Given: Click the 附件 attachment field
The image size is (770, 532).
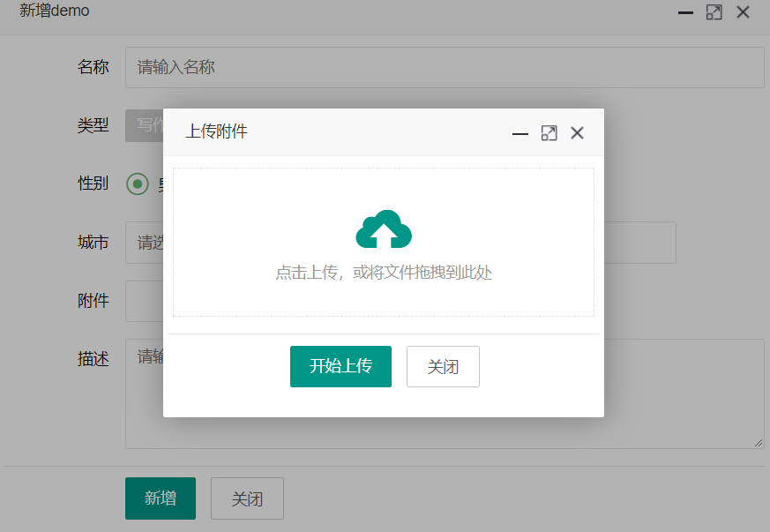Looking at the screenshot, I should (145, 301).
